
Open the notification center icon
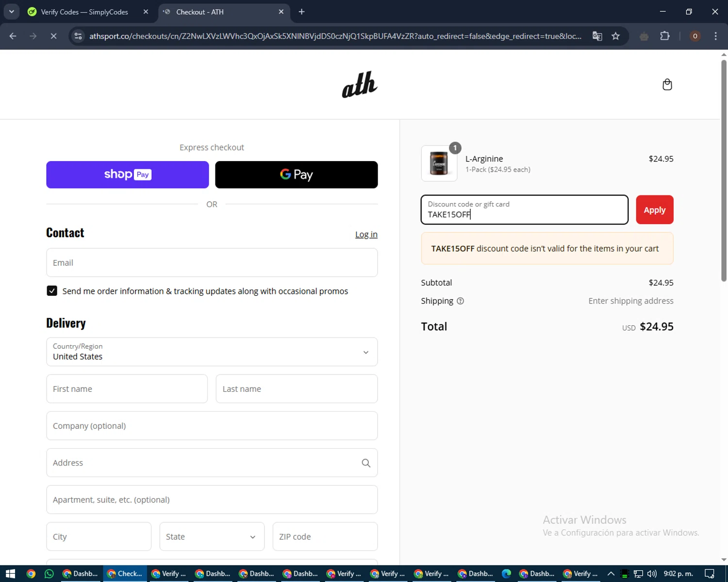pyautogui.click(x=710, y=574)
